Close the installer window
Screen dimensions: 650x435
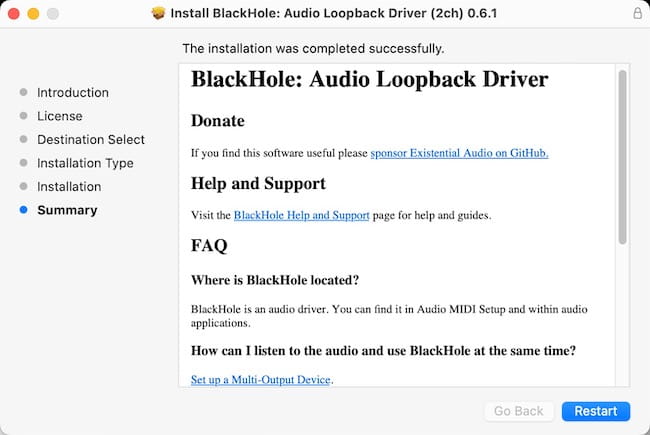point(13,14)
